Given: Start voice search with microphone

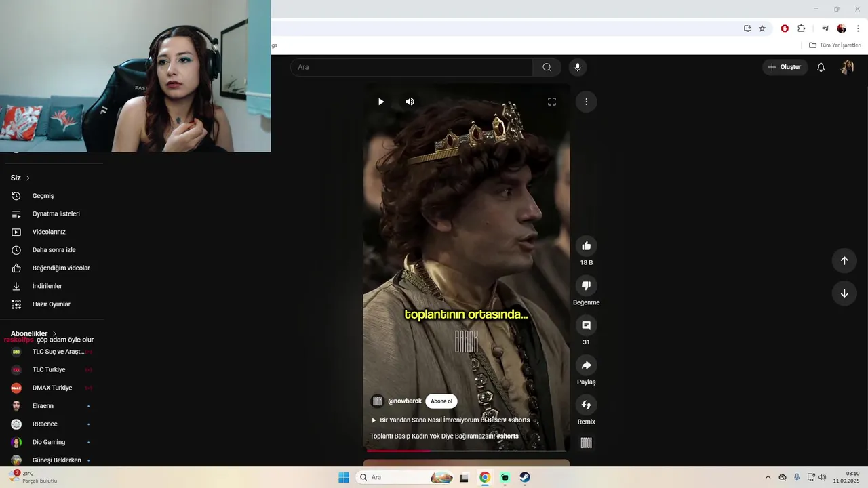Looking at the screenshot, I should click(x=578, y=67).
